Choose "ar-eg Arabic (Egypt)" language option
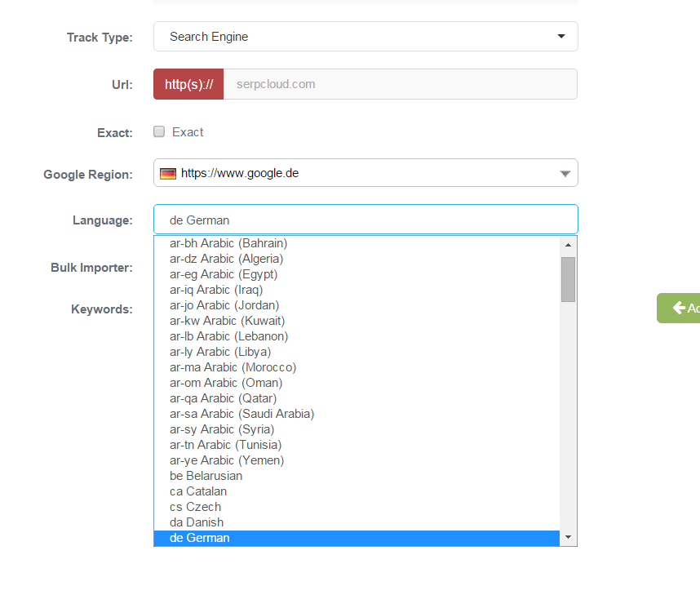The image size is (700, 604). tap(224, 274)
